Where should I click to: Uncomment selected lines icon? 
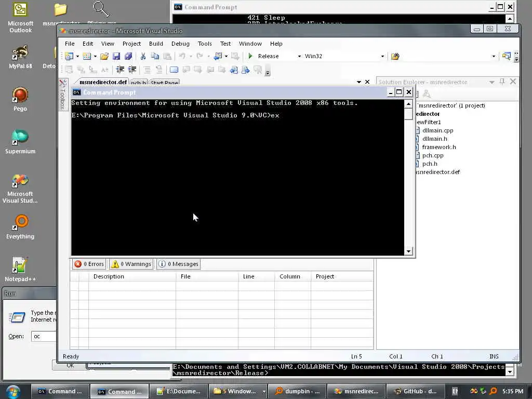click(x=159, y=70)
